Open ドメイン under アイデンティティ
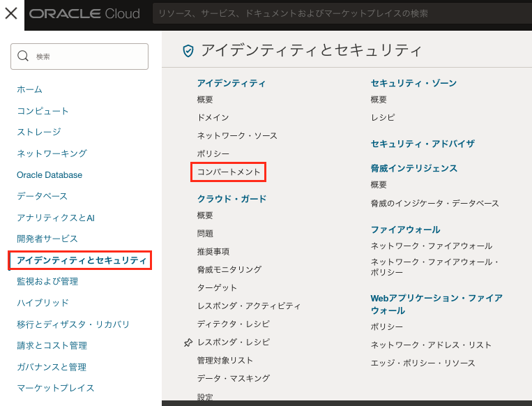This screenshot has height=406, width=532. [x=213, y=117]
